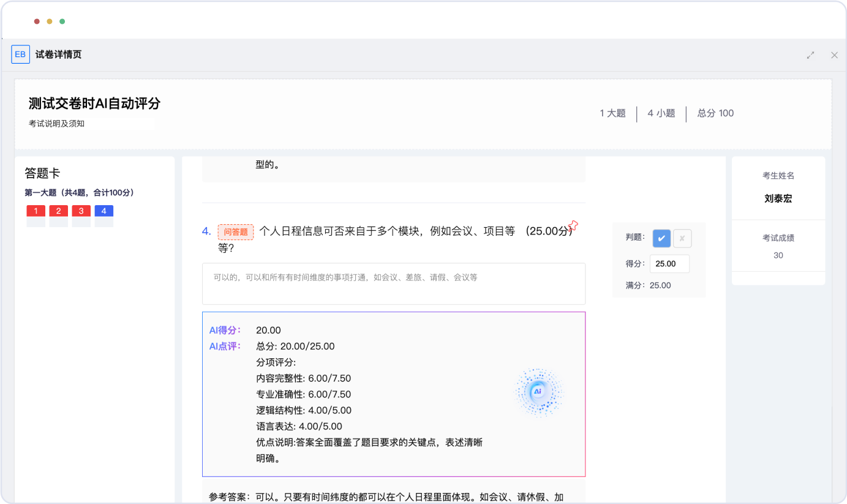Click the 得分 score input field
This screenshot has width=847, height=504.
coord(669,264)
